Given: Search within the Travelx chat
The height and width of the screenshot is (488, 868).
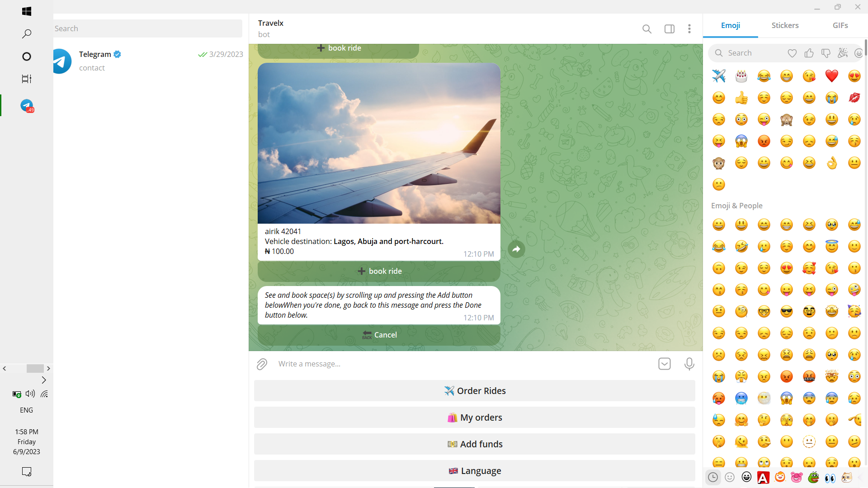Looking at the screenshot, I should [x=647, y=29].
